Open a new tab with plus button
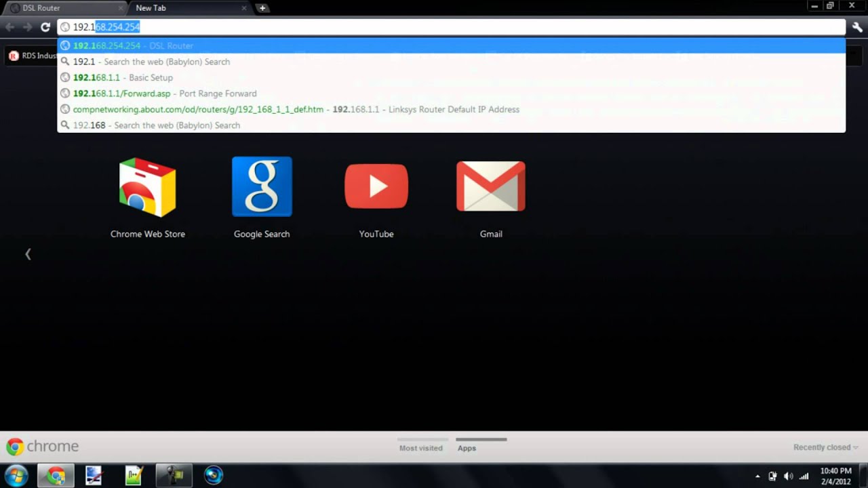The image size is (868, 488). click(262, 8)
